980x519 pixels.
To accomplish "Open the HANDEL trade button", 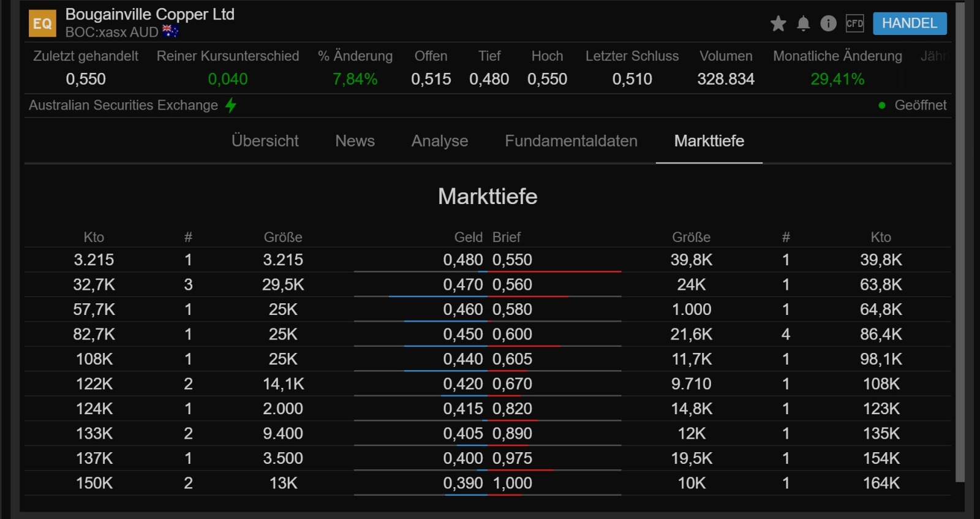I will (910, 23).
